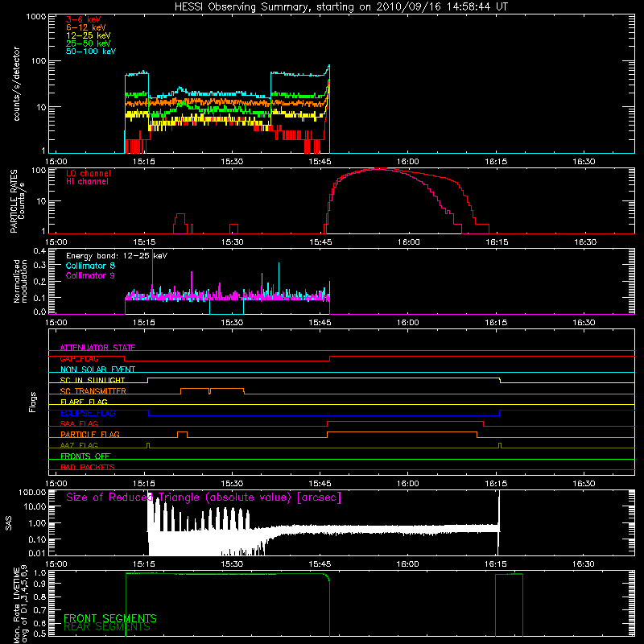Click the ECLIPSE_FLAG label
This screenshot has width=644, height=644.
pos(88,413)
